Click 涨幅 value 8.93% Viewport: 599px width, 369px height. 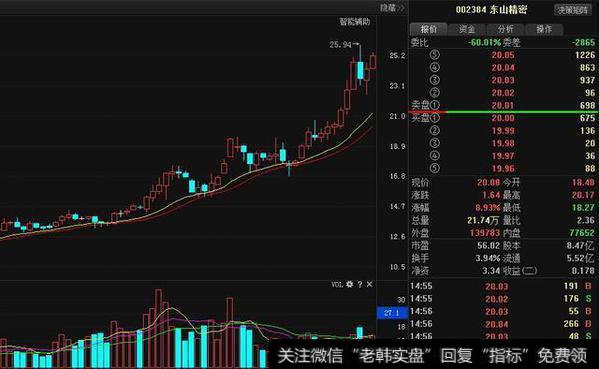[487, 208]
